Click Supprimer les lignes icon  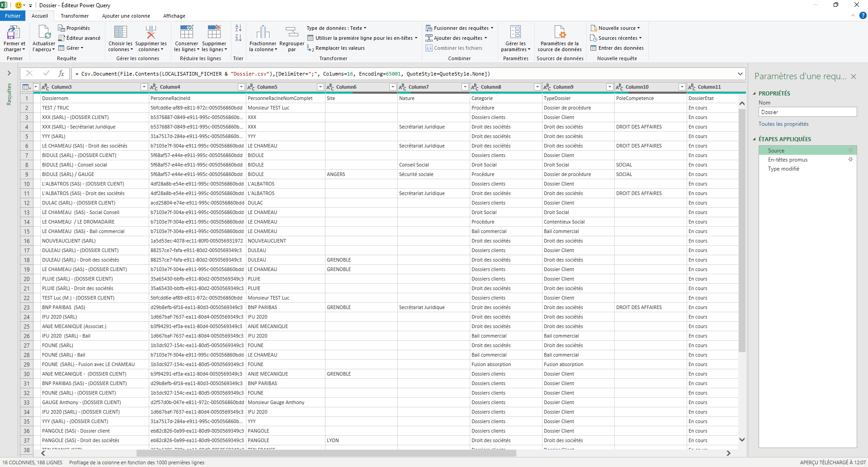coord(214,32)
